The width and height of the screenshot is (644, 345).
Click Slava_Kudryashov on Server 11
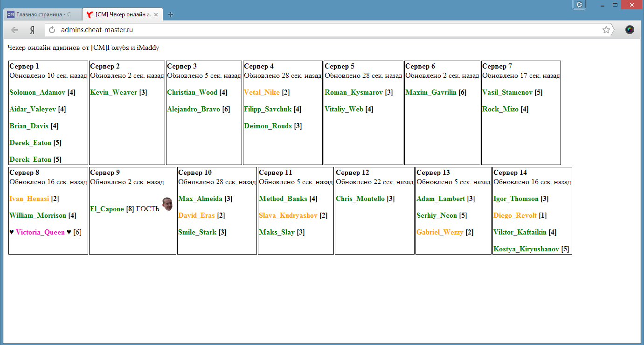(x=288, y=215)
